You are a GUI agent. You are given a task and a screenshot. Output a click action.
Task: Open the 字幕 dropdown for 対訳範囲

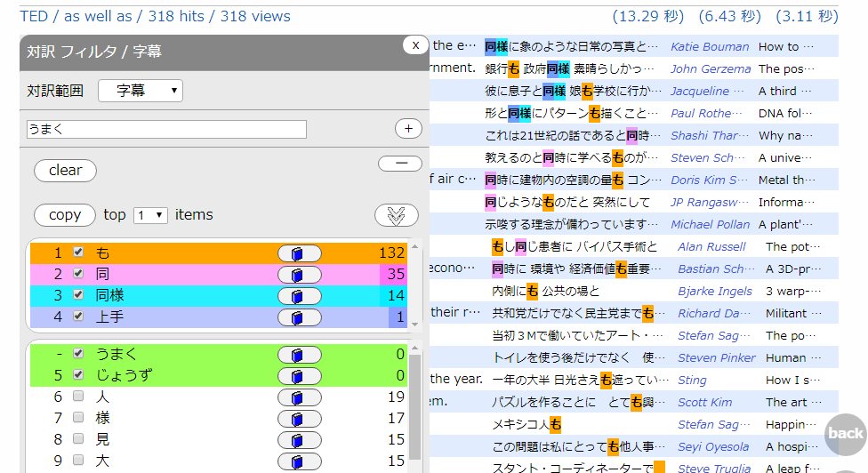pyautogui.click(x=140, y=90)
